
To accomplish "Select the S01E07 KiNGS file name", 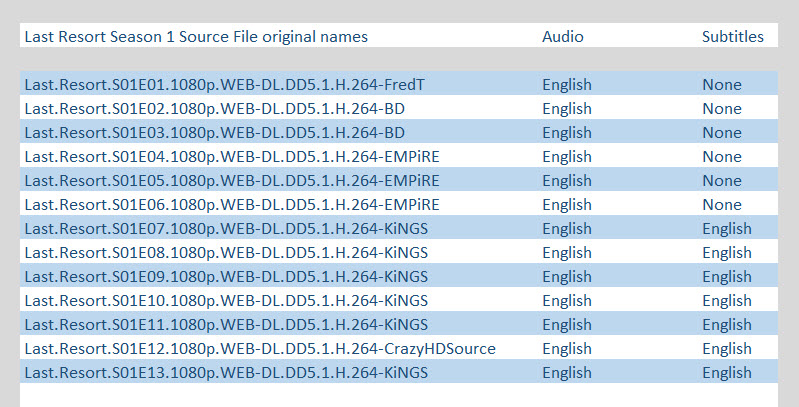I will 226,228.
